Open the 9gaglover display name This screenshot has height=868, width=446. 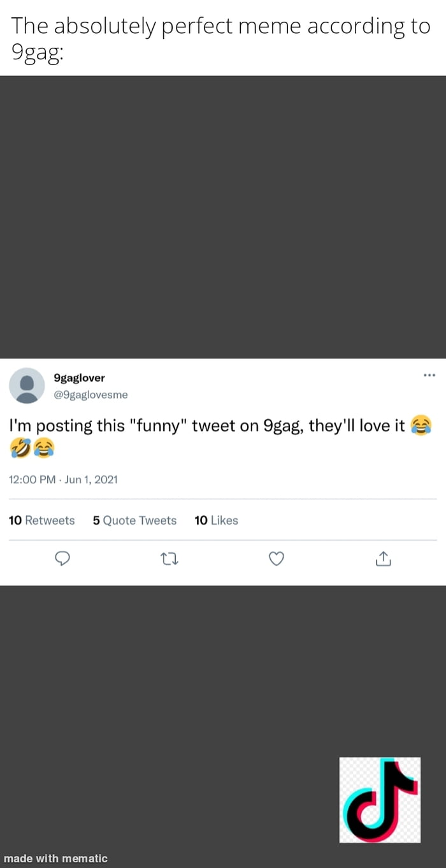tap(79, 378)
